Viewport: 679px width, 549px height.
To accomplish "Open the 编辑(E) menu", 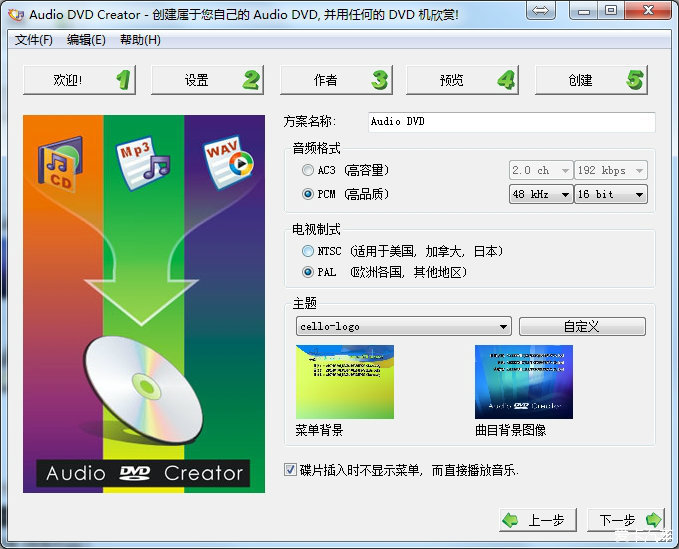I will pyautogui.click(x=86, y=40).
